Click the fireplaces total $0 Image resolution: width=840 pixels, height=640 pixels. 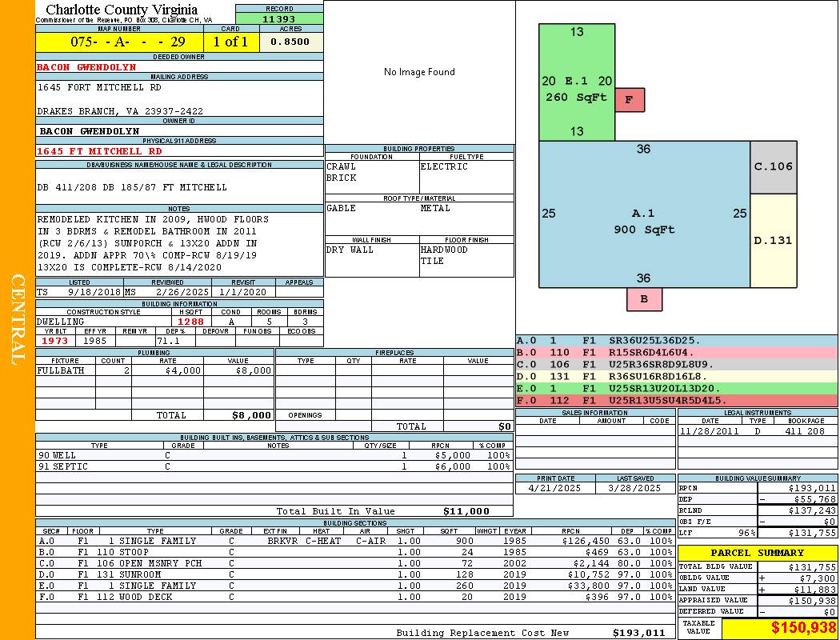tap(505, 427)
